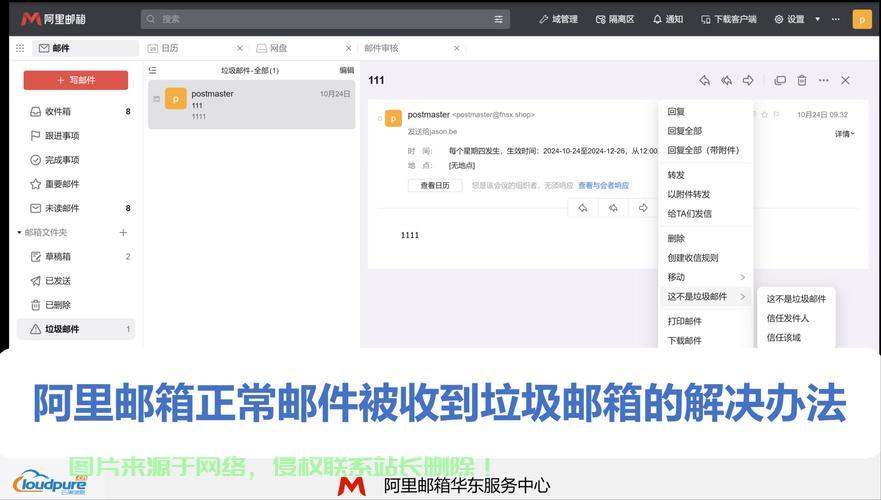Screen dimensions: 881x500
Task: Switch to the 邮件 tab
Action: pyautogui.click(x=85, y=48)
